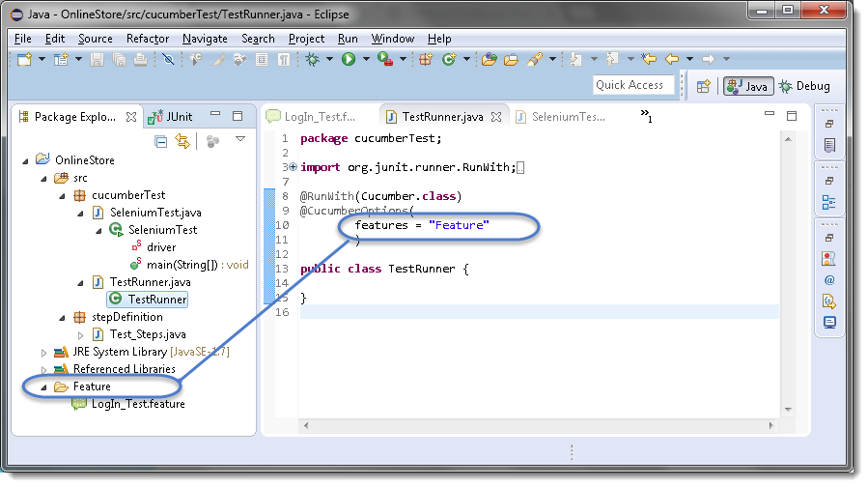The width and height of the screenshot is (868, 487).
Task: Collapse the OnlineStore project node
Action: 25,161
